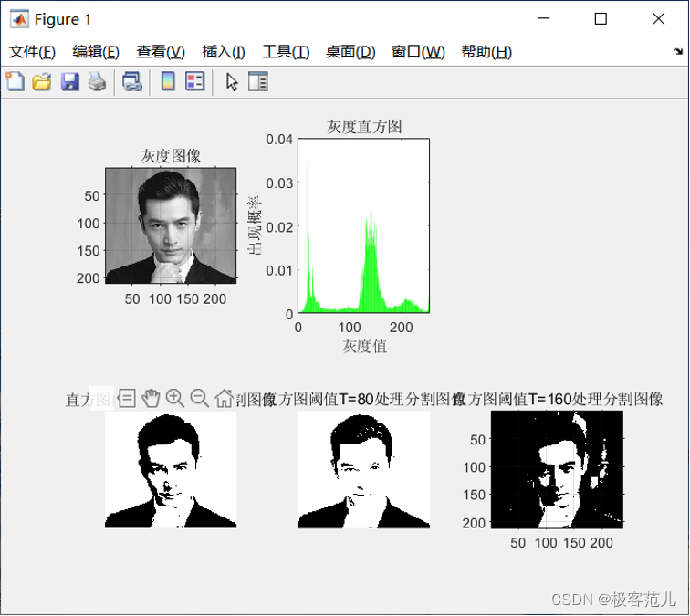Click the 灰度图像 title text

pyautogui.click(x=171, y=156)
